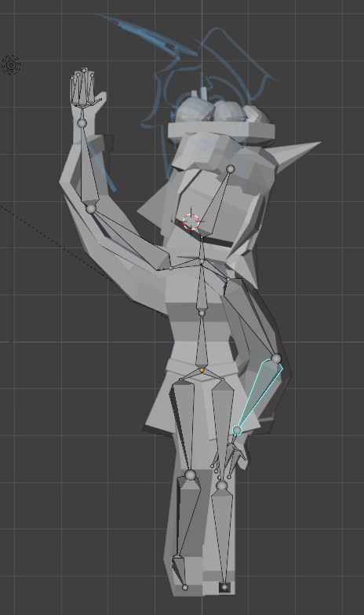Click the finger bones of the raised hand
The height and width of the screenshot is (615, 364).
(83, 88)
